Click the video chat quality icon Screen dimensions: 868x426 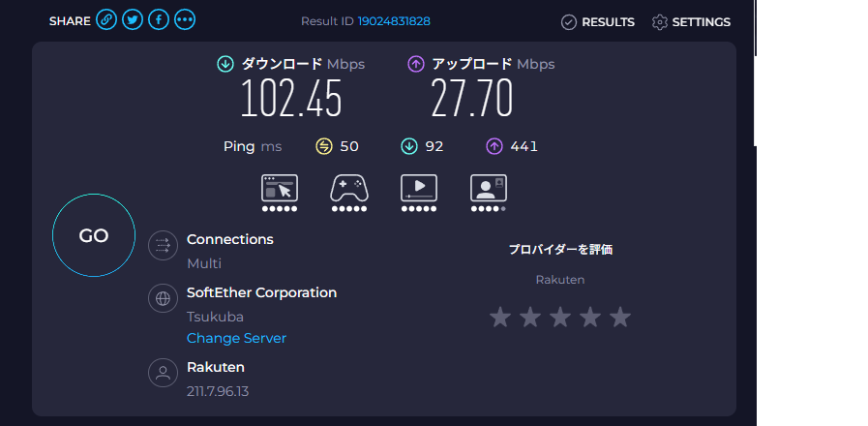click(x=489, y=188)
